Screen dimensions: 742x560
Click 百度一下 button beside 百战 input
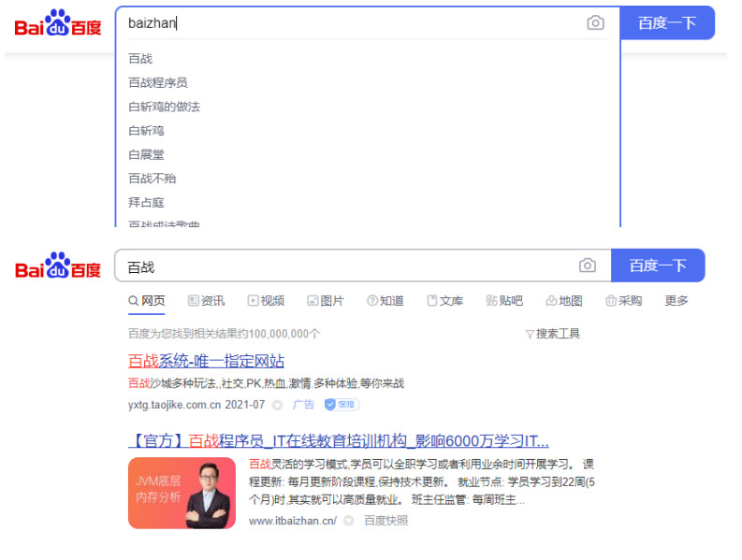pyautogui.click(x=658, y=266)
